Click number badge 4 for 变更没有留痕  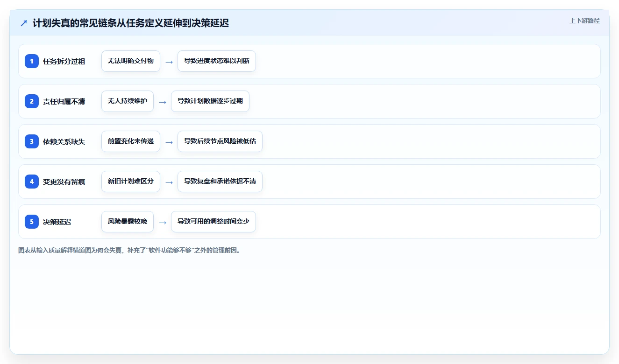[32, 182]
